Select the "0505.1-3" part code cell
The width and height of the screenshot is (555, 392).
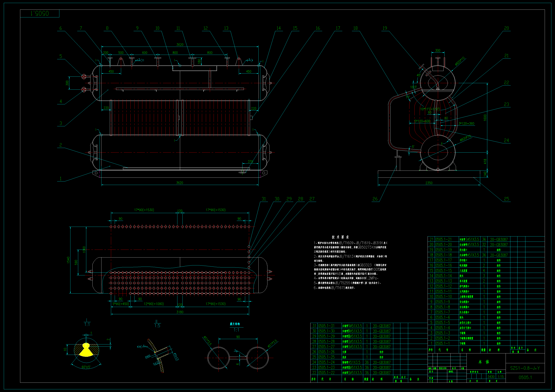pyautogui.click(x=442, y=333)
